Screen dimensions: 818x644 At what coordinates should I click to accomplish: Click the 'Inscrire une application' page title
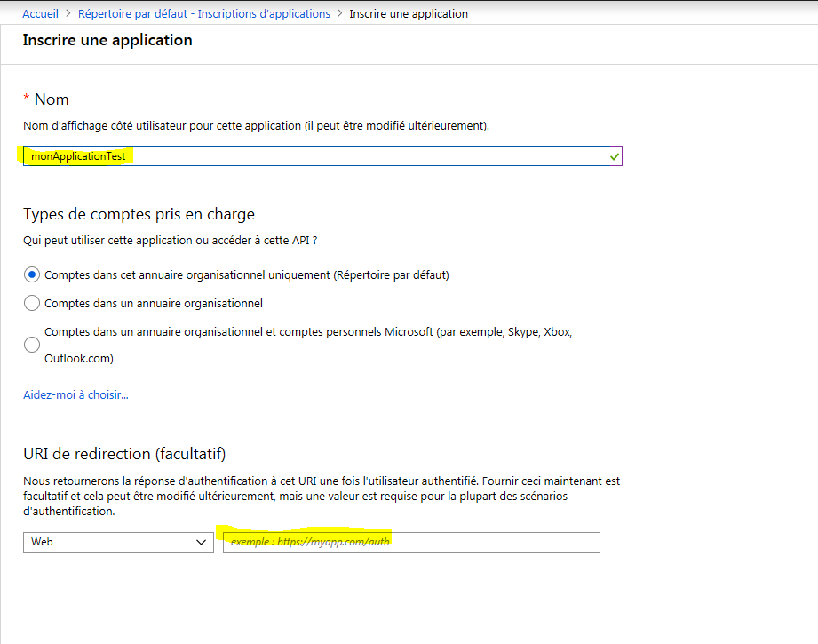pyautogui.click(x=107, y=40)
